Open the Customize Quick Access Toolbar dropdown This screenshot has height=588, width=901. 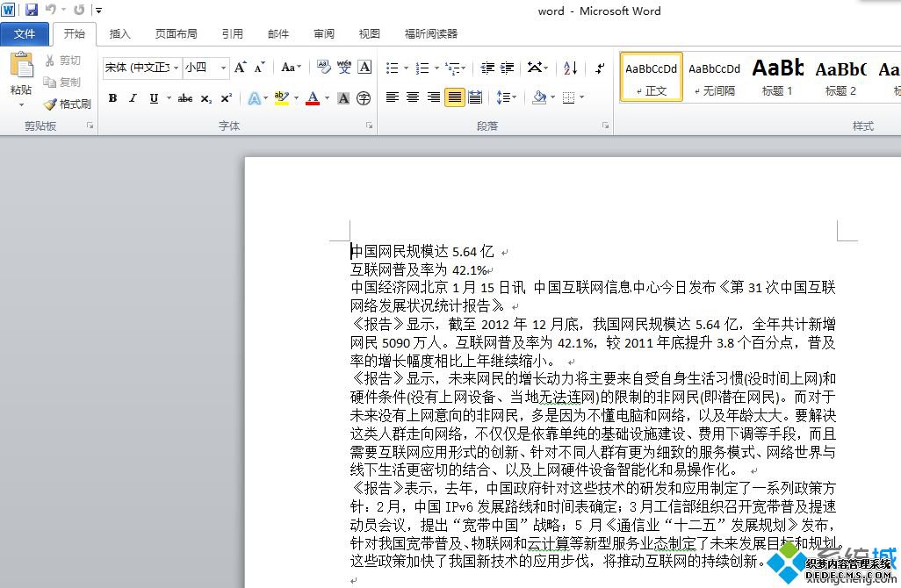(x=99, y=11)
